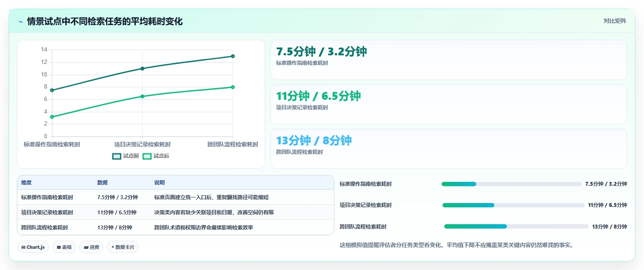Open the 7.5分钟 / 3.2分钟 data card
The height and width of the screenshot is (270, 644).
(449, 60)
